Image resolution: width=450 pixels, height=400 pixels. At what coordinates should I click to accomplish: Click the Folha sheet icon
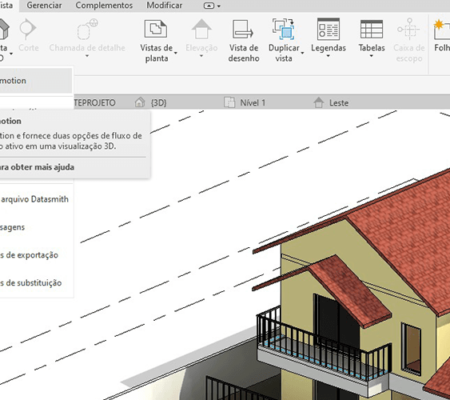tap(442, 29)
